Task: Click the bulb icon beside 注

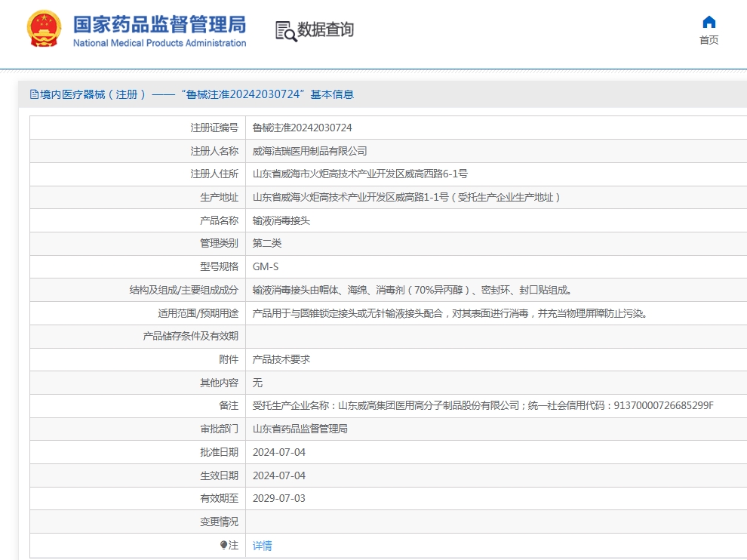Action: coord(223,544)
